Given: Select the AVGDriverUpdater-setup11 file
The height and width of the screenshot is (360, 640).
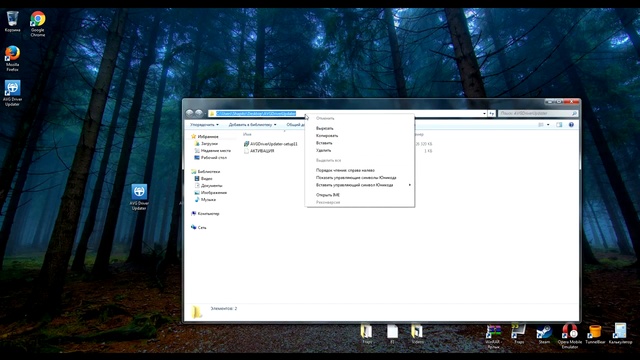Looking at the screenshot, I should 271,144.
